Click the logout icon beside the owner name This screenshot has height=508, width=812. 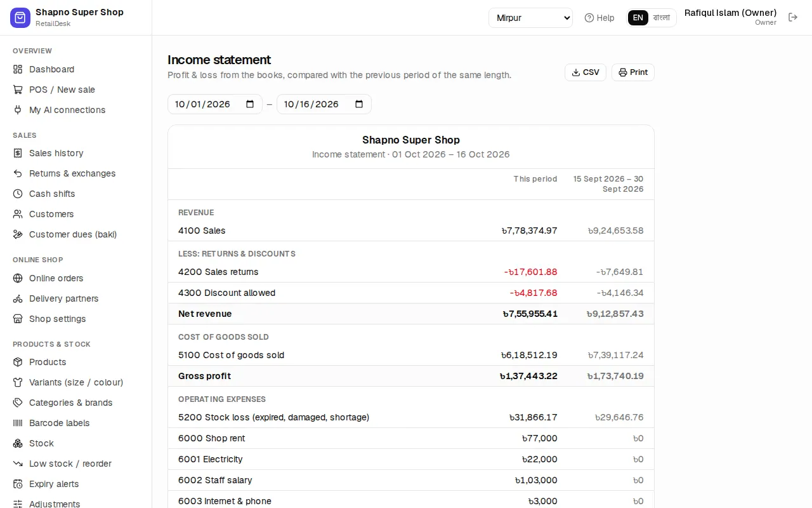(x=793, y=17)
